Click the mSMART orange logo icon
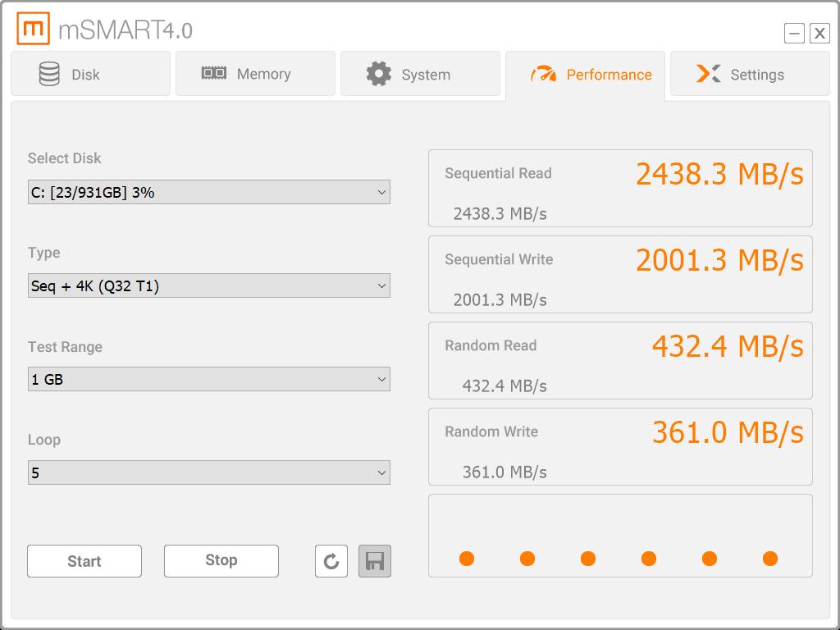Viewport: 840px width, 630px height. (x=33, y=30)
